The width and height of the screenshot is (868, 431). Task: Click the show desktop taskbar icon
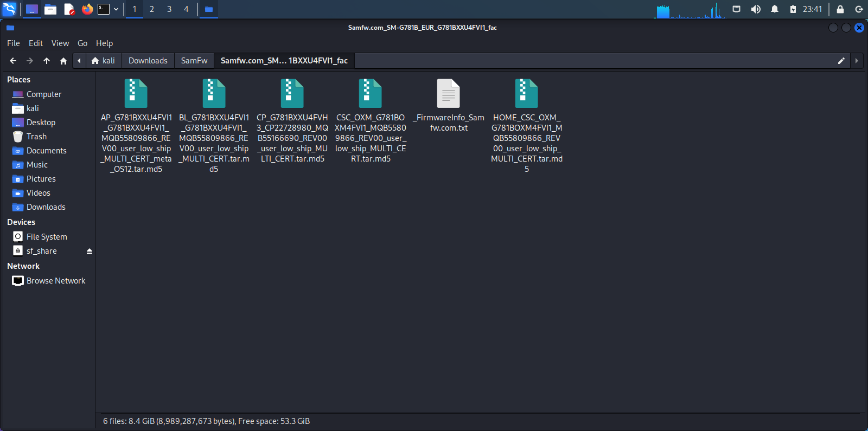coord(32,9)
